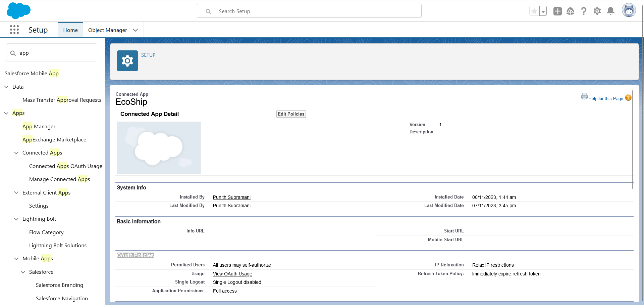Click the Search Setup field
644x305 pixels.
tap(309, 11)
